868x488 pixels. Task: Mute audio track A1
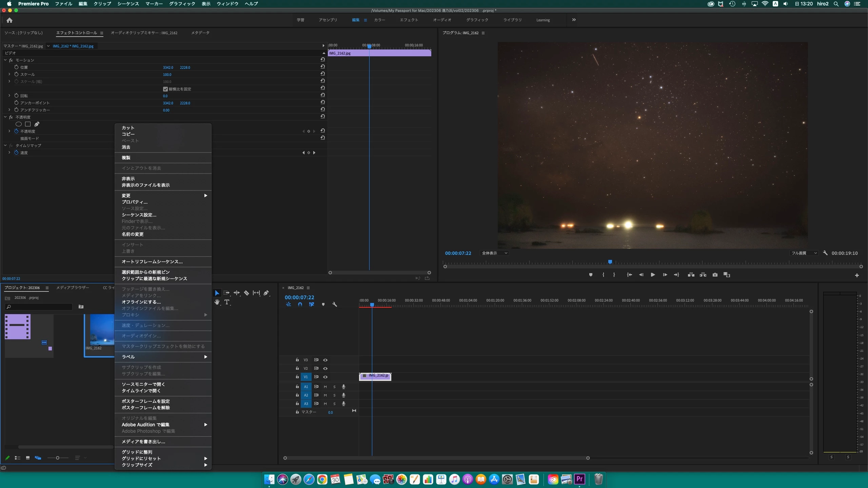[325, 387]
